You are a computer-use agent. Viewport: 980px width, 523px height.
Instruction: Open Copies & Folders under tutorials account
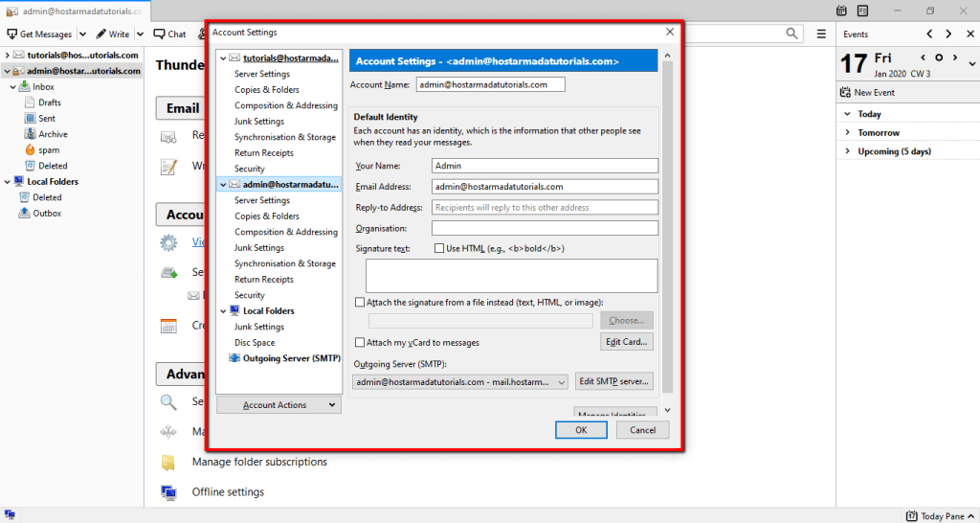tap(267, 89)
